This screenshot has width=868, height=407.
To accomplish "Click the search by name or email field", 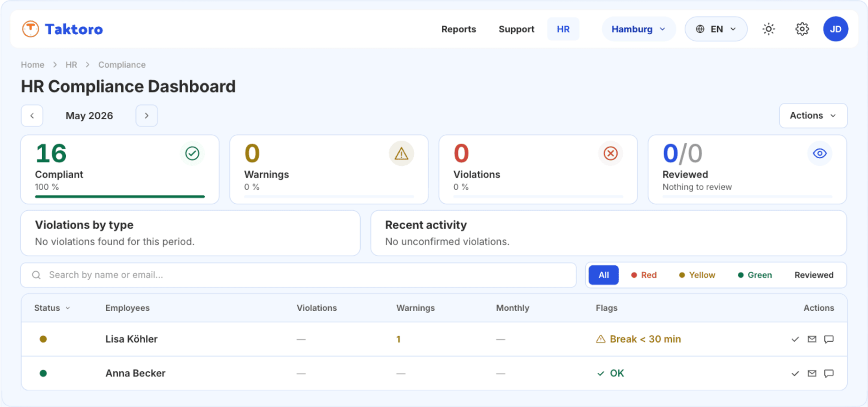I will pyautogui.click(x=298, y=275).
